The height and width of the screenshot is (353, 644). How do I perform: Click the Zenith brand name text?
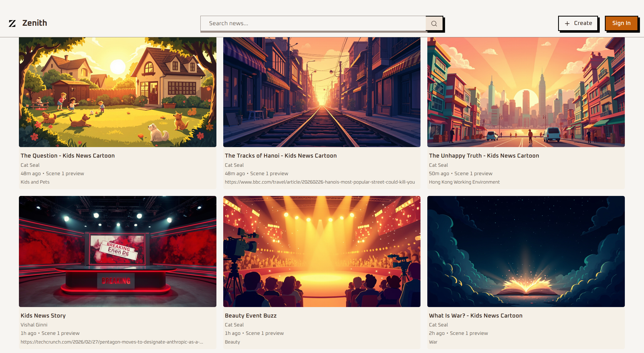coord(35,23)
